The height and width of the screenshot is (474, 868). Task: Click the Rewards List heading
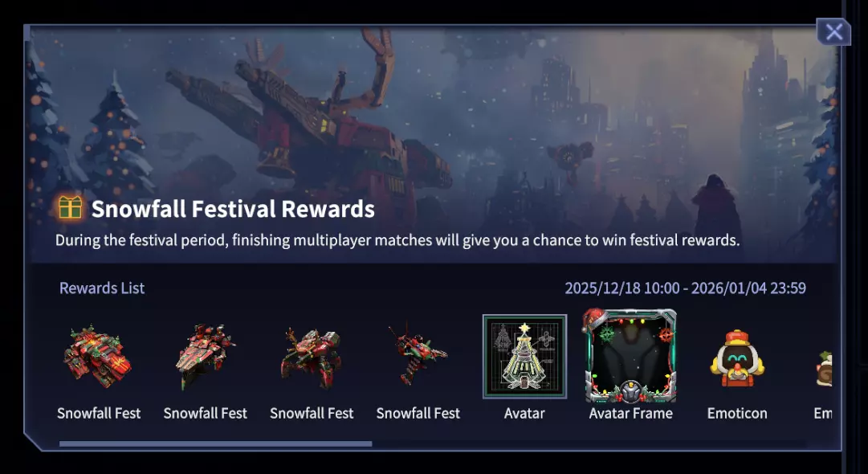click(102, 288)
